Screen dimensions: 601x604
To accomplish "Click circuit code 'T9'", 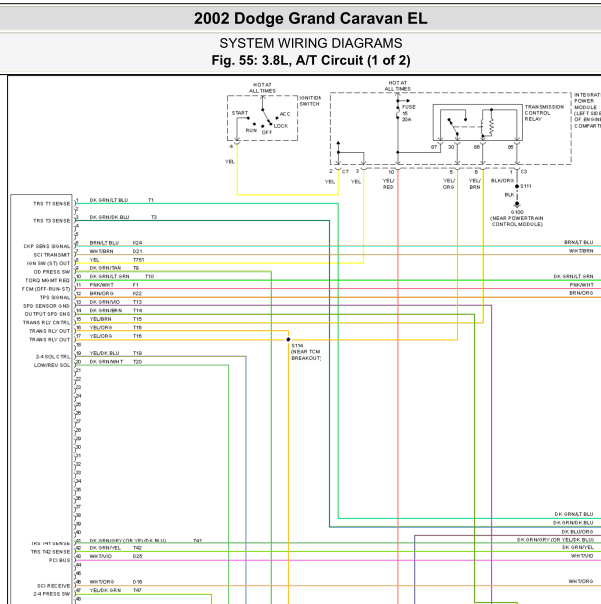I will point(136,268).
